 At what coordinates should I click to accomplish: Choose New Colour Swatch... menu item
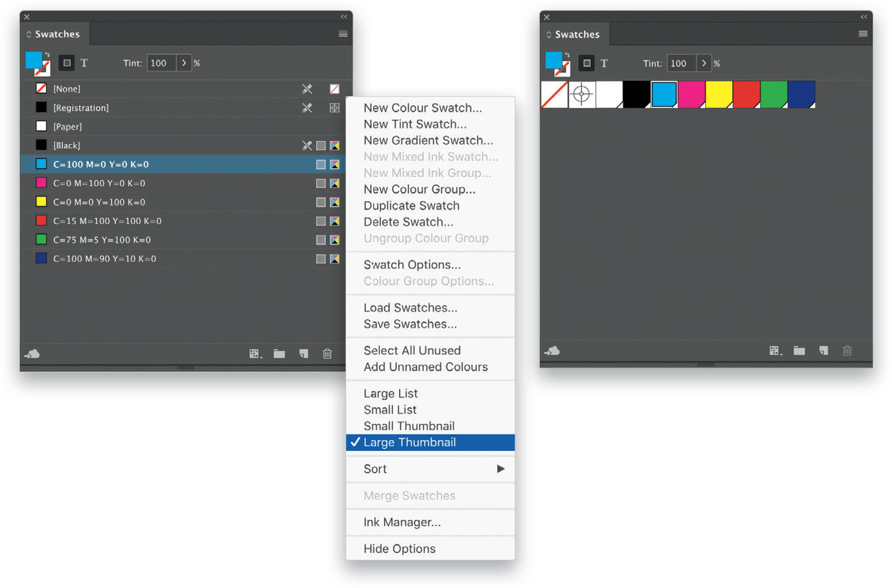[x=430, y=108]
